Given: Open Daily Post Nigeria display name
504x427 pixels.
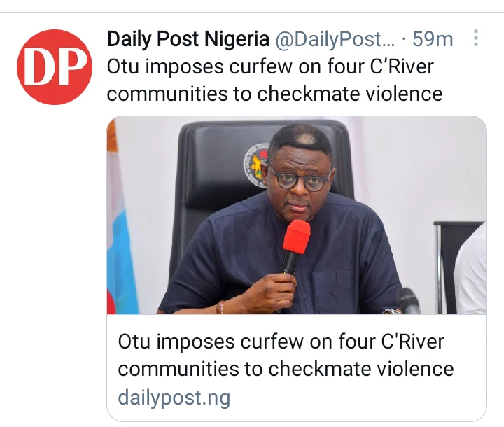Looking at the screenshot, I should [x=188, y=39].
